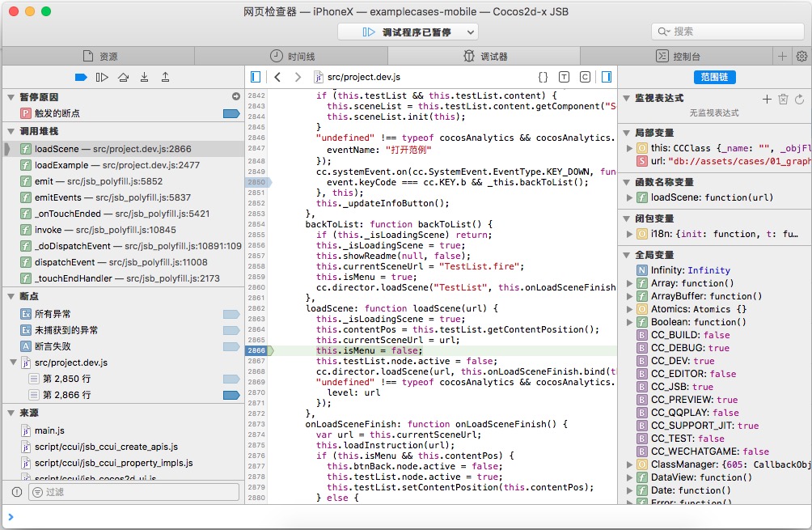
Task: Collapse the 来源 section
Action: click(x=11, y=413)
